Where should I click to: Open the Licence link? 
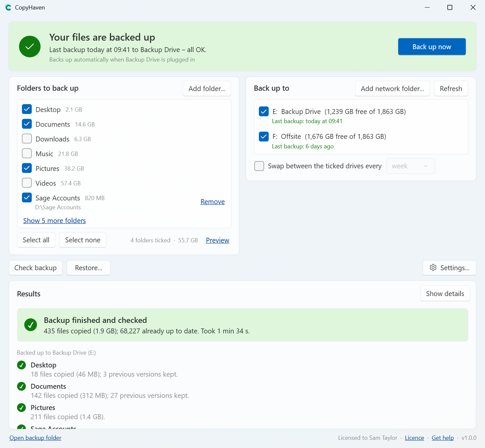(414, 438)
